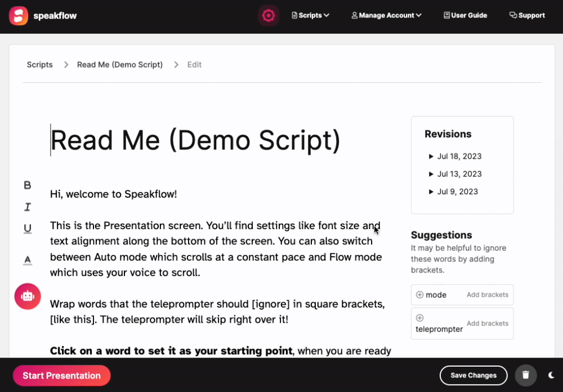Click the Suggestions heading
Image resolution: width=563 pixels, height=392 pixels.
point(441,235)
